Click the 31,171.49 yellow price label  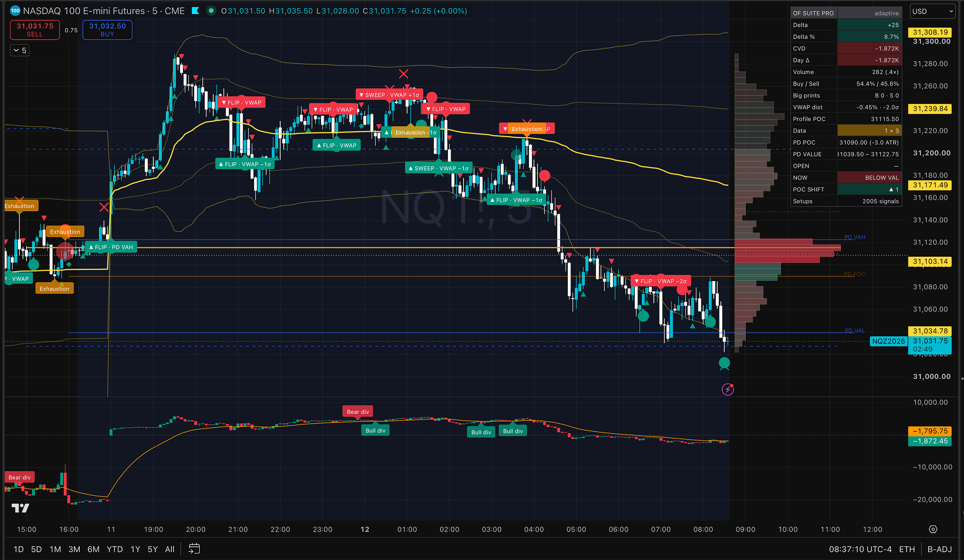(930, 185)
